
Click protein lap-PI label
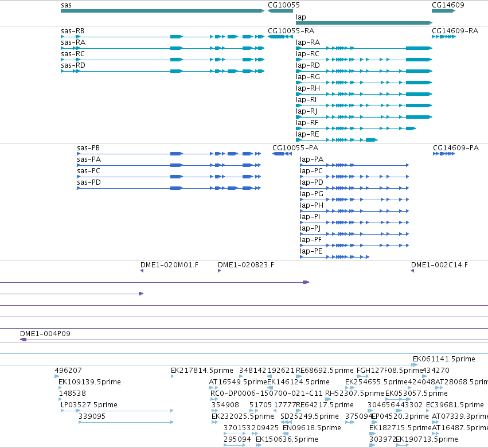click(310, 217)
